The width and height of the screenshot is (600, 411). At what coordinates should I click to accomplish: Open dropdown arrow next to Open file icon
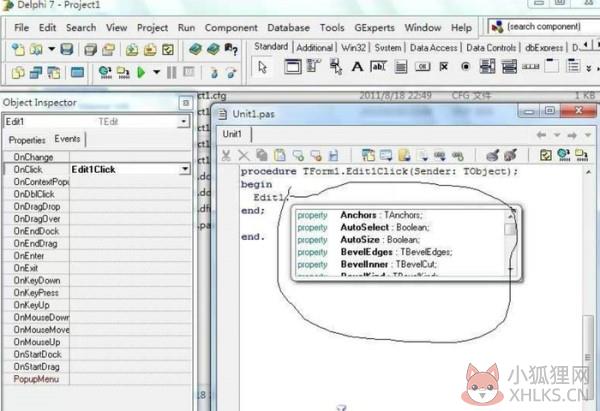[51, 49]
